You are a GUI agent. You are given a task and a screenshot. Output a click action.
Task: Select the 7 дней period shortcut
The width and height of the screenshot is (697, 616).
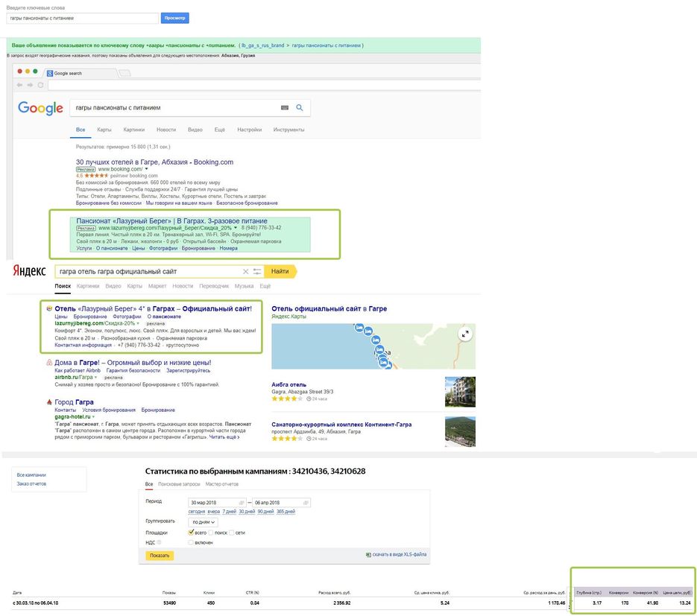point(230,512)
